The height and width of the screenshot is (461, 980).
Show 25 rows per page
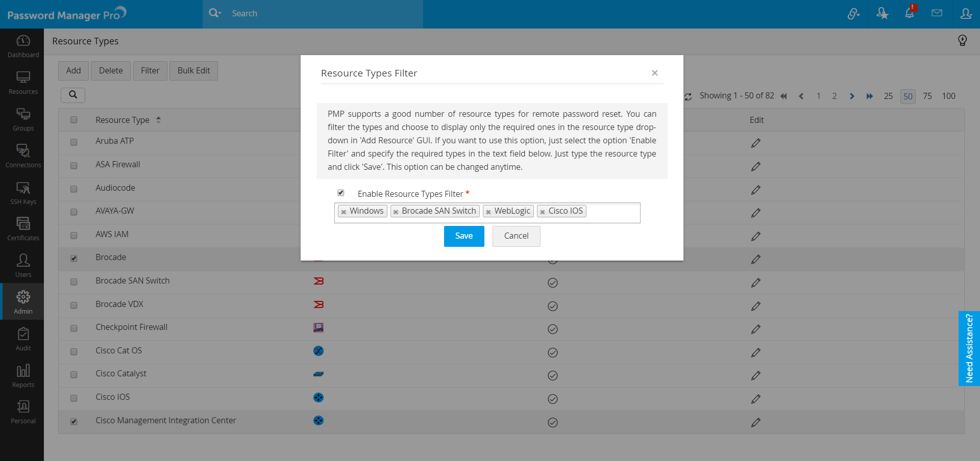click(889, 96)
